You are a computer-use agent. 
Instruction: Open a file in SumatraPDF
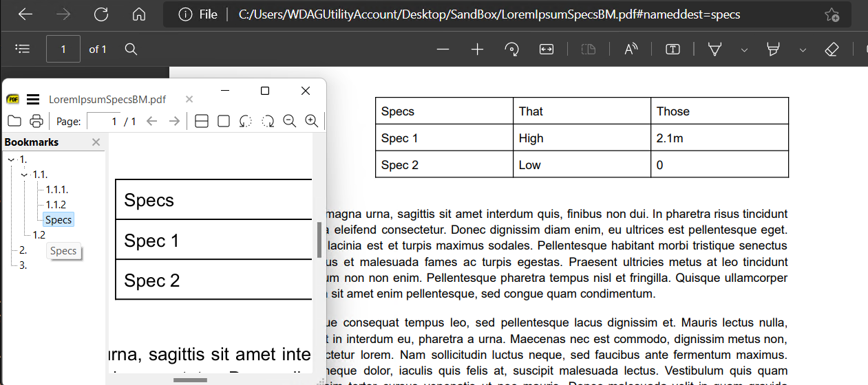14,121
